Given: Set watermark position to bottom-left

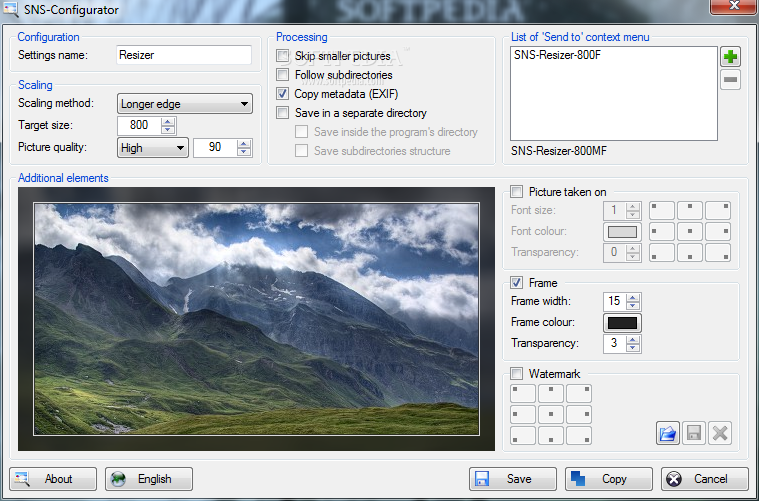Looking at the screenshot, I should (x=523, y=436).
